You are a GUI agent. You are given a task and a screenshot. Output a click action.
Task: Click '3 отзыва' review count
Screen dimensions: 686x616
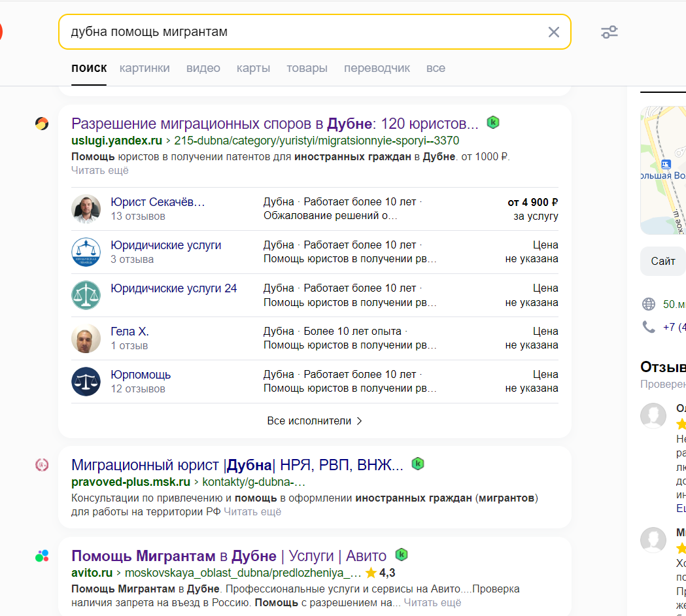pyautogui.click(x=132, y=260)
